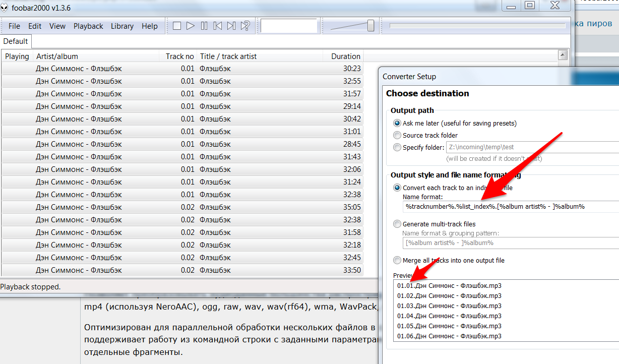619x364 pixels.
Task: Select the playlist track lasting 32:45
Action: pos(182,258)
